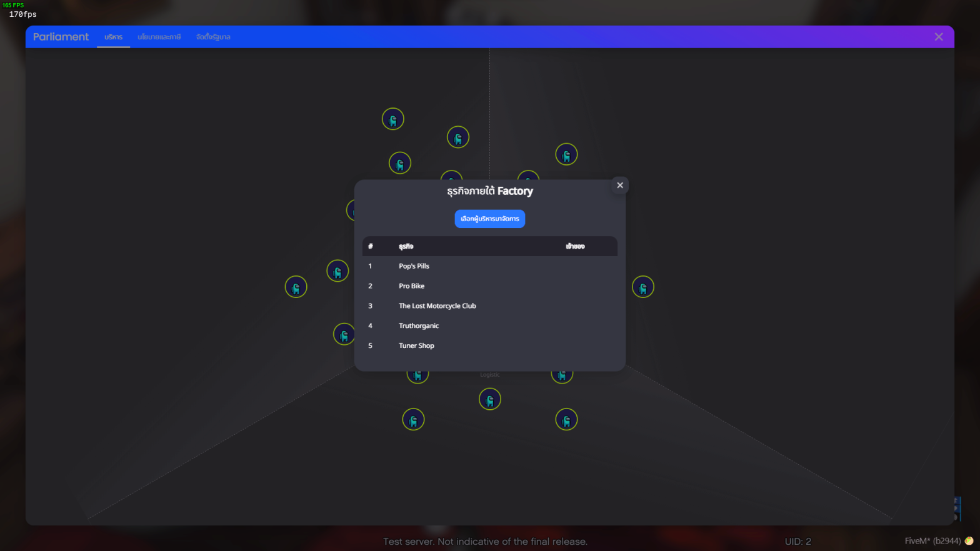This screenshot has height=551, width=980.
Task: Pick the avatar directly below the Logistic label
Action: [x=490, y=399]
